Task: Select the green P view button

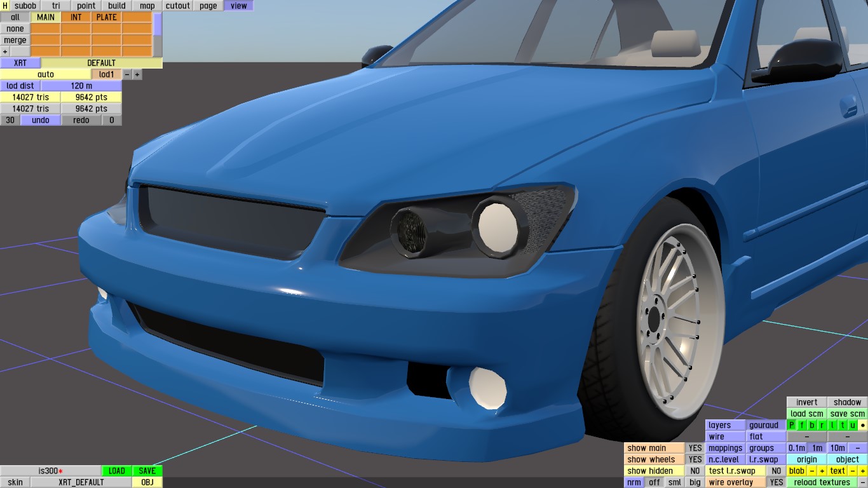Action: click(x=792, y=425)
